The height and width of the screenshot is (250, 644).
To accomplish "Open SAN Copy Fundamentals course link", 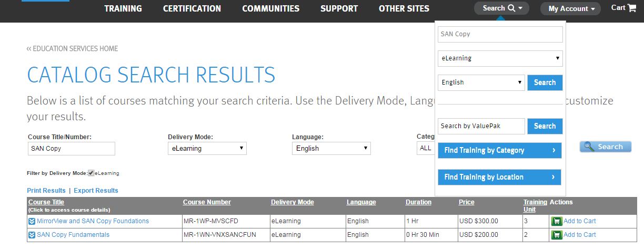I will (x=73, y=235).
